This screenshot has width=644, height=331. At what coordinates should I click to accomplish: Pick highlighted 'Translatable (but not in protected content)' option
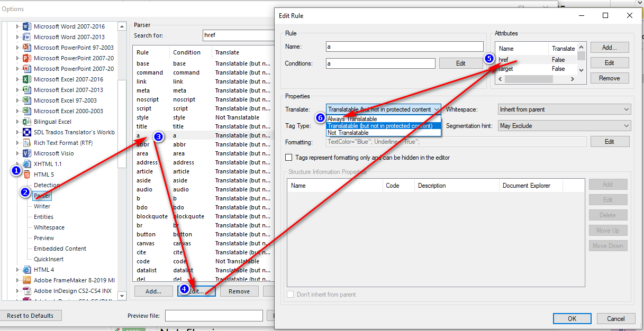point(384,126)
